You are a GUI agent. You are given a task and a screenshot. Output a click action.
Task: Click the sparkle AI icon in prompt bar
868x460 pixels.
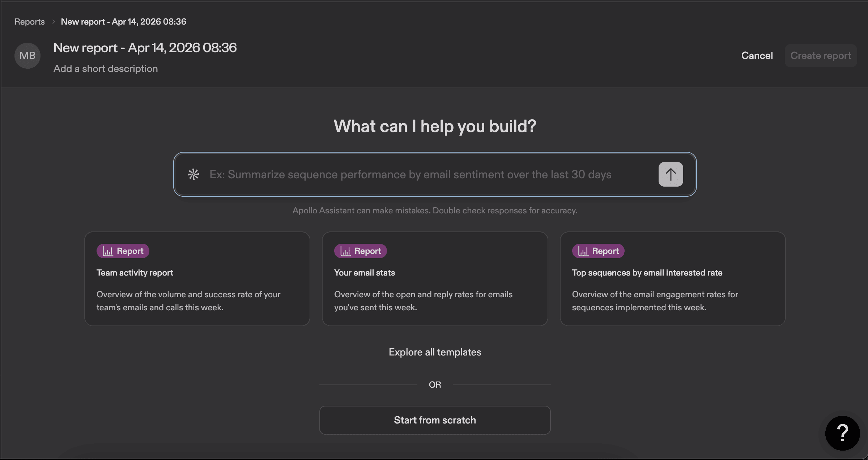(x=193, y=174)
